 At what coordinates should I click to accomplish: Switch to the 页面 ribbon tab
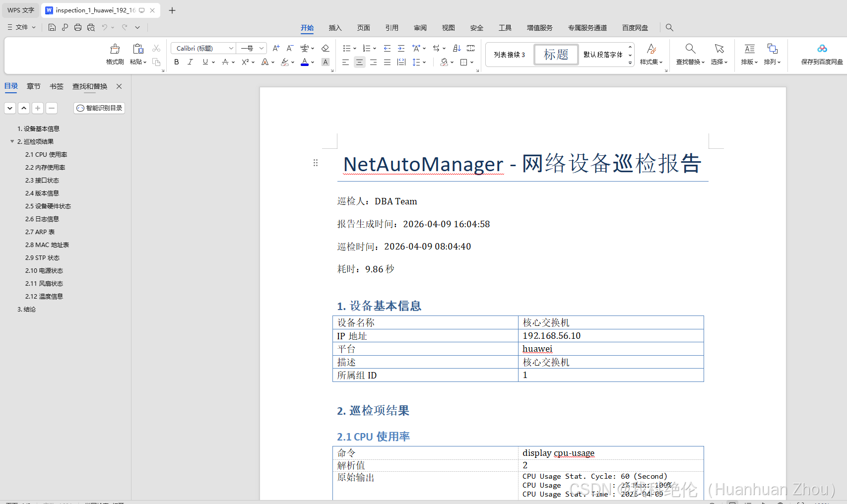[x=364, y=28]
